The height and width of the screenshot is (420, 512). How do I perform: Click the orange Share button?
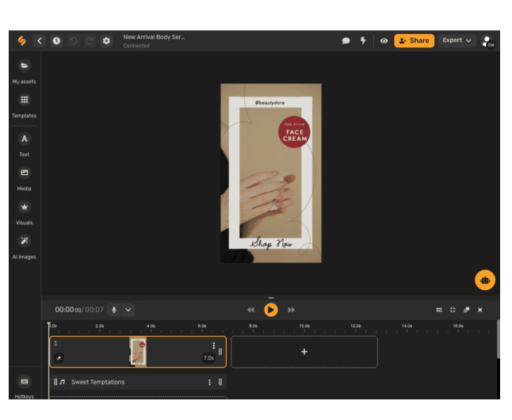(414, 41)
